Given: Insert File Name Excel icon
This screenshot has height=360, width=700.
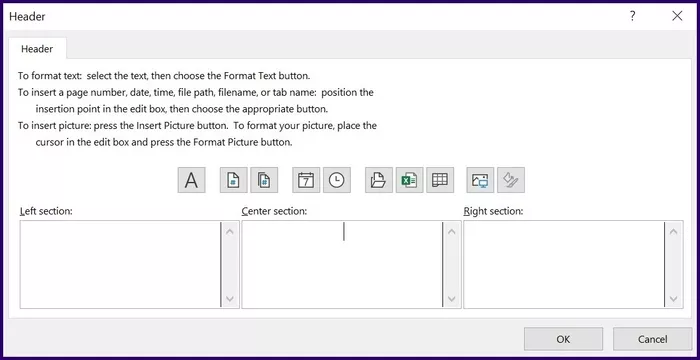Looking at the screenshot, I should 409,180.
